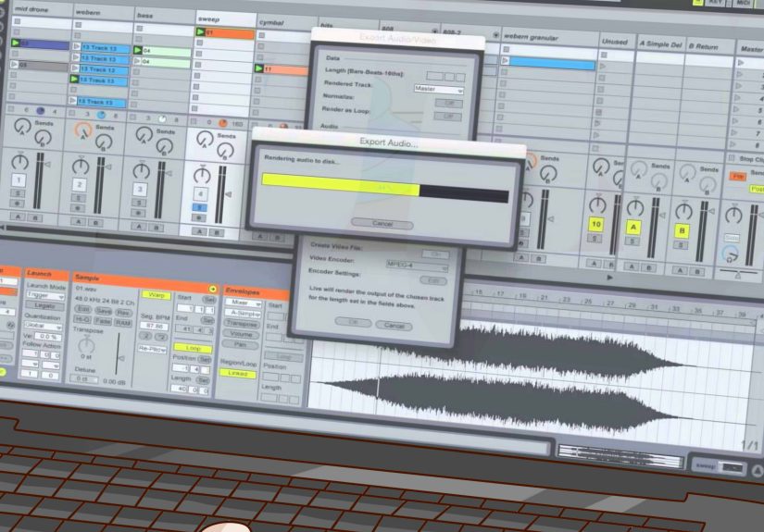Click the Detune value field
This screenshot has height=532, width=764.
[83, 378]
